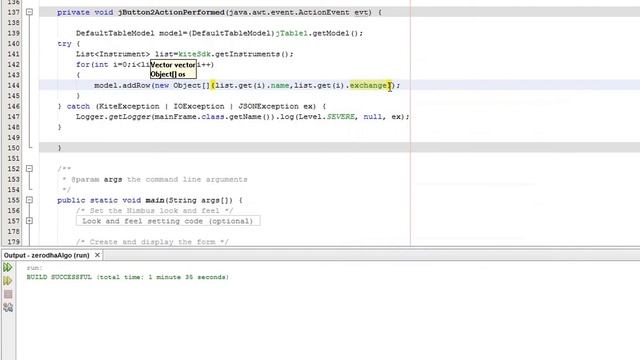The height and width of the screenshot is (360, 640).
Task: Click 'jTable1' in line 139
Action: 291,33
